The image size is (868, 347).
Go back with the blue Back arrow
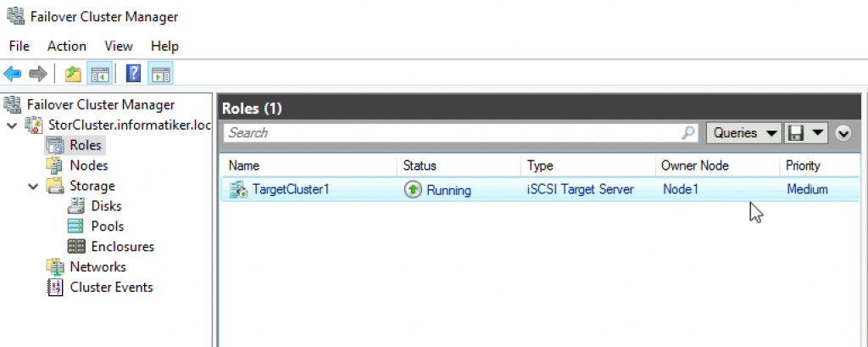(12, 73)
